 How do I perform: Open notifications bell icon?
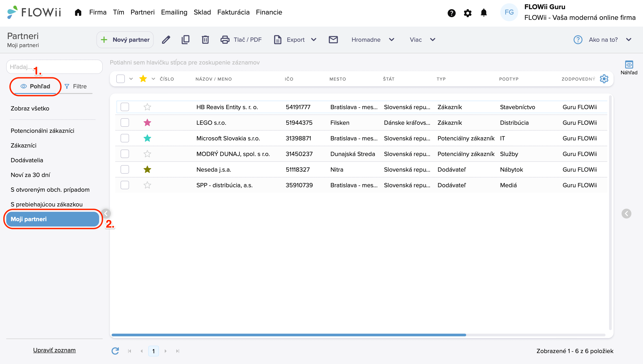click(484, 12)
